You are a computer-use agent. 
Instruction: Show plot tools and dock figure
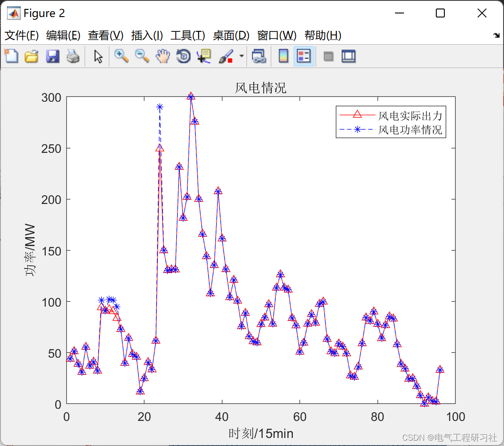[x=348, y=56]
